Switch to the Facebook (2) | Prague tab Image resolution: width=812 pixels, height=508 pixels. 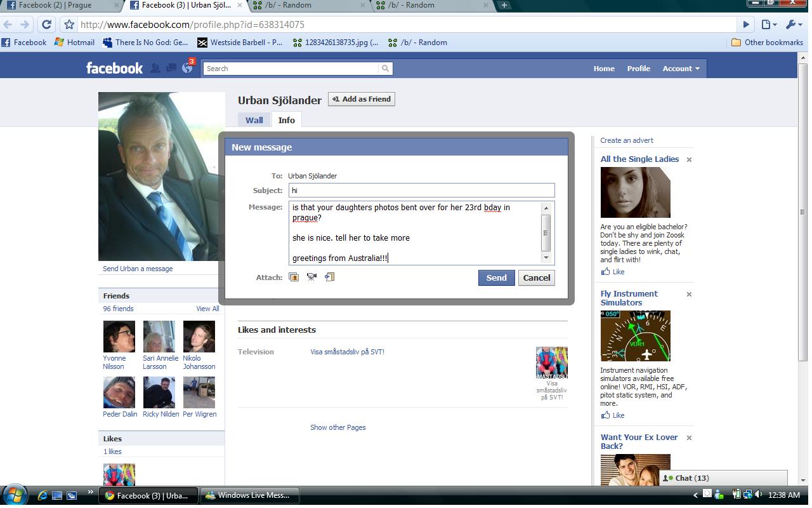point(62,5)
